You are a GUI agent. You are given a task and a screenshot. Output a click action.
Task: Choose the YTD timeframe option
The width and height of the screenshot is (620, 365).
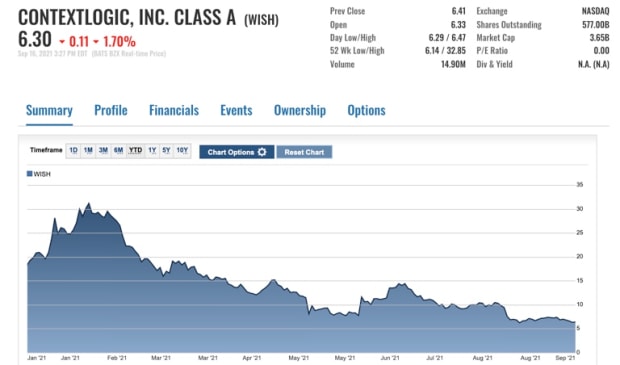click(136, 150)
